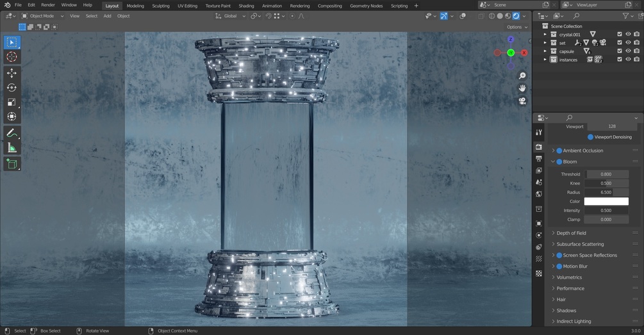Select the Cursor tool
Viewport: 644px width, 335px height.
tap(12, 56)
